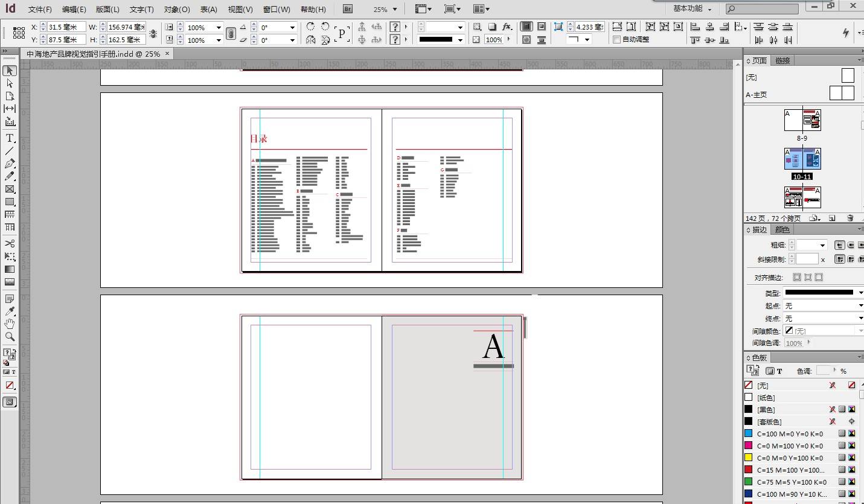Screen dimensions: 864x504
Task: Select the 8-9 spread thumbnail in Pages panel
Action: coord(803,120)
